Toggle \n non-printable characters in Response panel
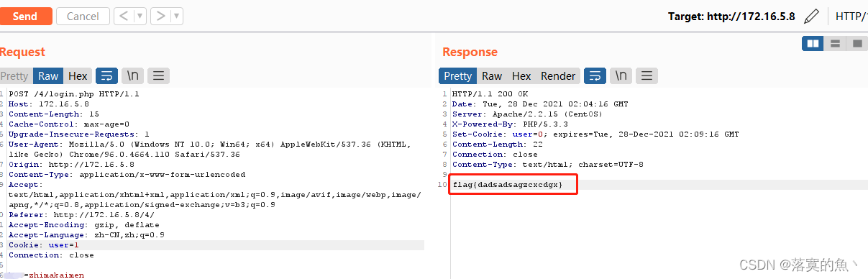 coord(621,76)
